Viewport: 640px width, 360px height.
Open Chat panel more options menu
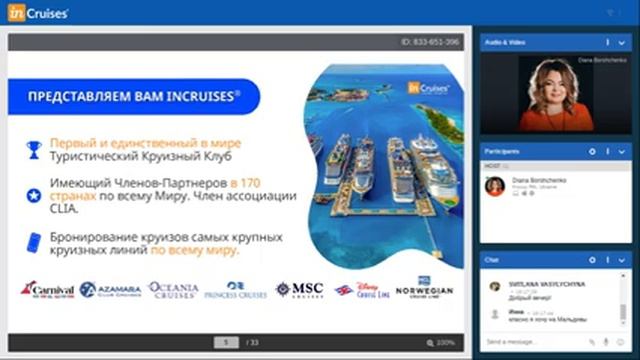click(x=607, y=260)
